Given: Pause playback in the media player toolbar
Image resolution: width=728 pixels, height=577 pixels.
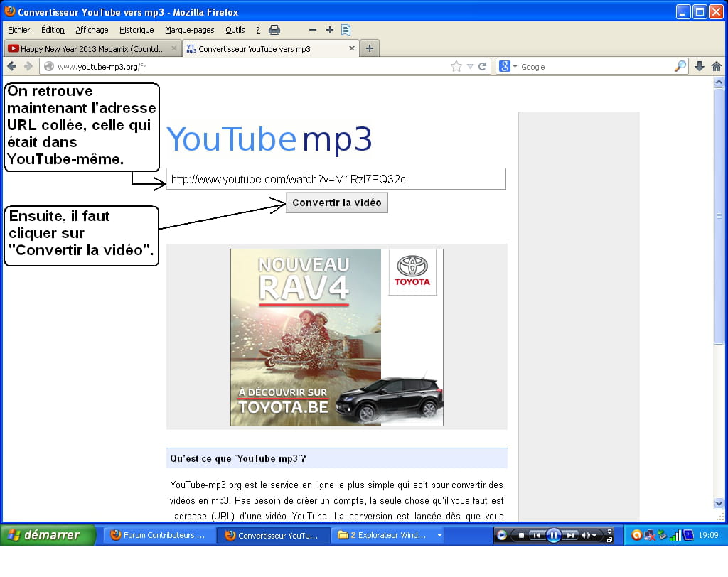Looking at the screenshot, I should (553, 535).
